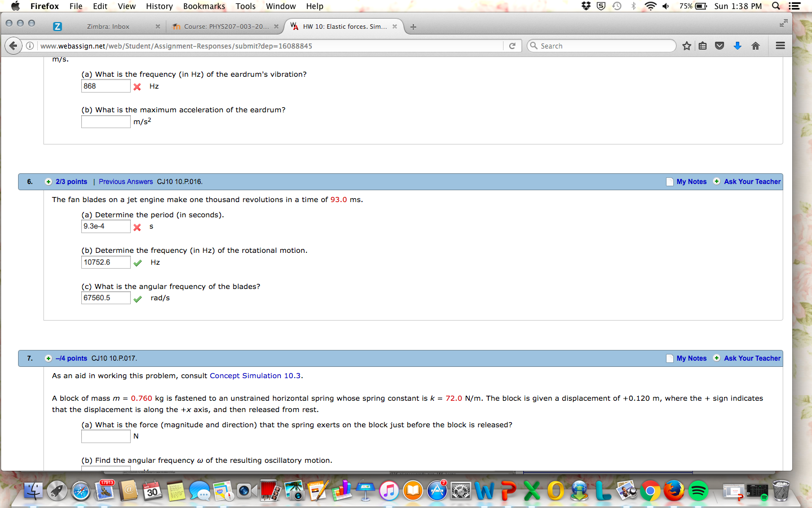Switch to the Zimbra: Inbox tab
The width and height of the screenshot is (812, 508).
tap(108, 27)
